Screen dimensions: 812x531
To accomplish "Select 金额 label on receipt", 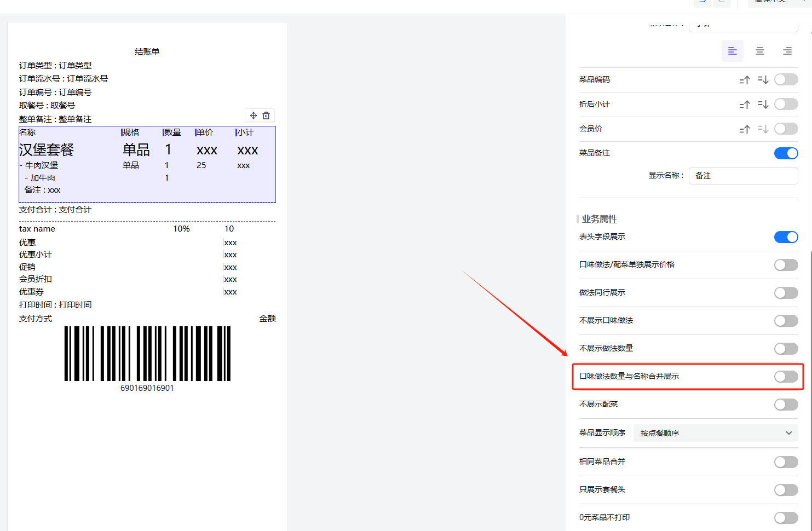I will pos(267,319).
